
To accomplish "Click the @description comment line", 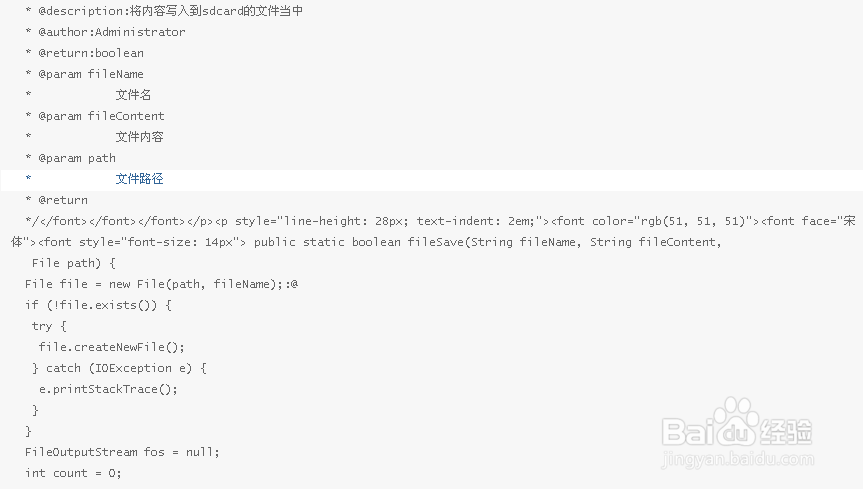I will 164,11.
